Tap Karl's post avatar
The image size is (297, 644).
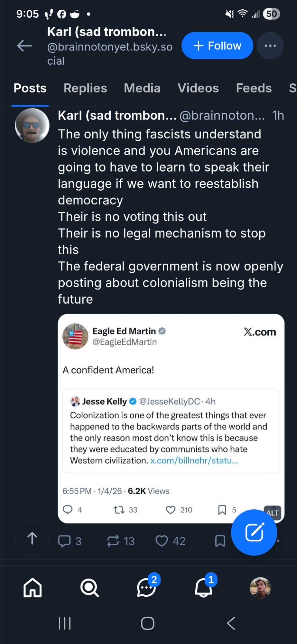pos(32,126)
